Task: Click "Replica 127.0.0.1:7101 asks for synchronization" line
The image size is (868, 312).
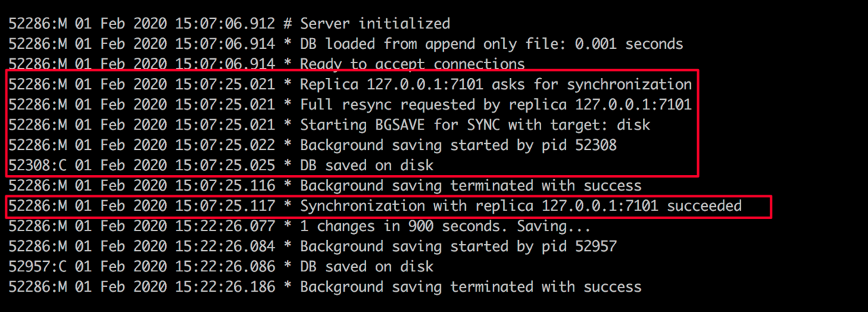Action: [350, 85]
